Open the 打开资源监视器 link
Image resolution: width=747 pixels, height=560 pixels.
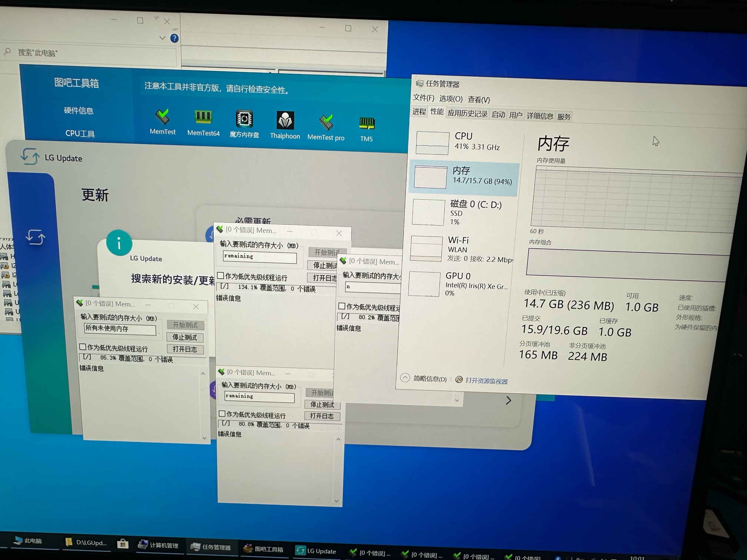pyautogui.click(x=486, y=381)
